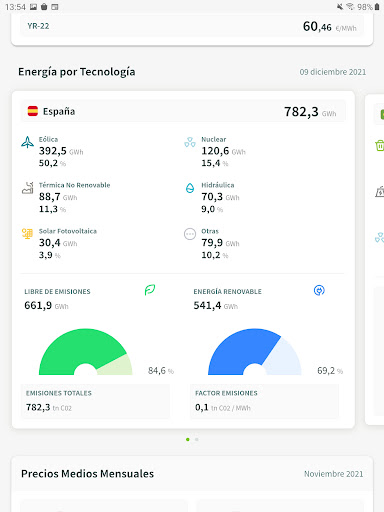Tap the Nuclear energy icon
The image size is (384, 512).
190,142
